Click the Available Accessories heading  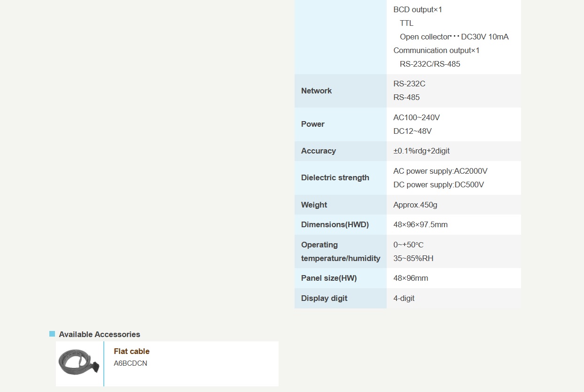(x=99, y=334)
